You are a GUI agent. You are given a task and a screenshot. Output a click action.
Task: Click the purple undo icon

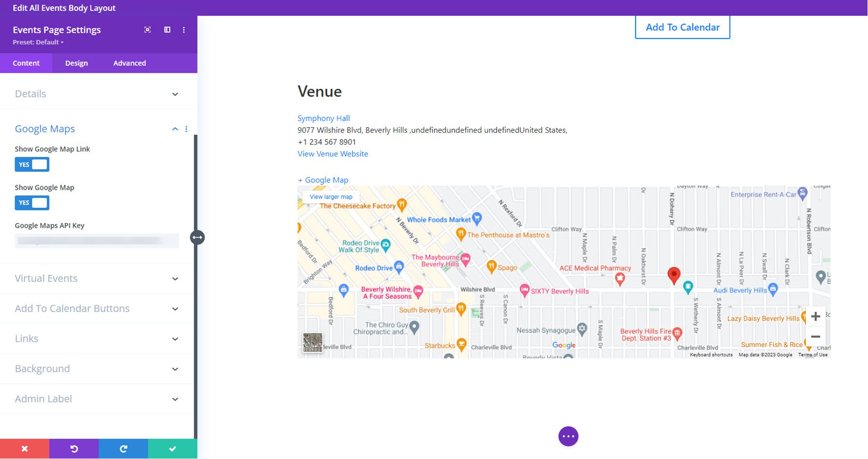(x=74, y=448)
